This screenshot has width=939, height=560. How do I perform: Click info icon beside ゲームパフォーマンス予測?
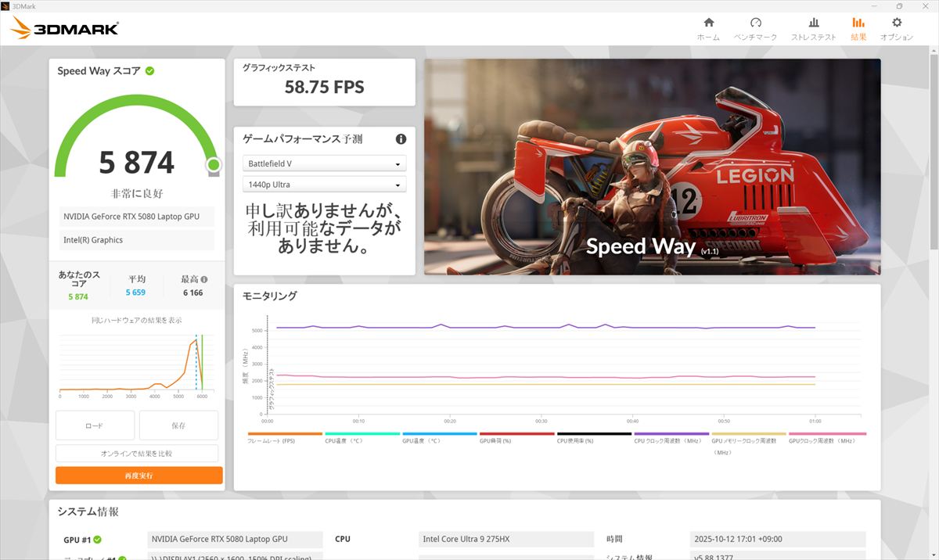[x=401, y=139]
